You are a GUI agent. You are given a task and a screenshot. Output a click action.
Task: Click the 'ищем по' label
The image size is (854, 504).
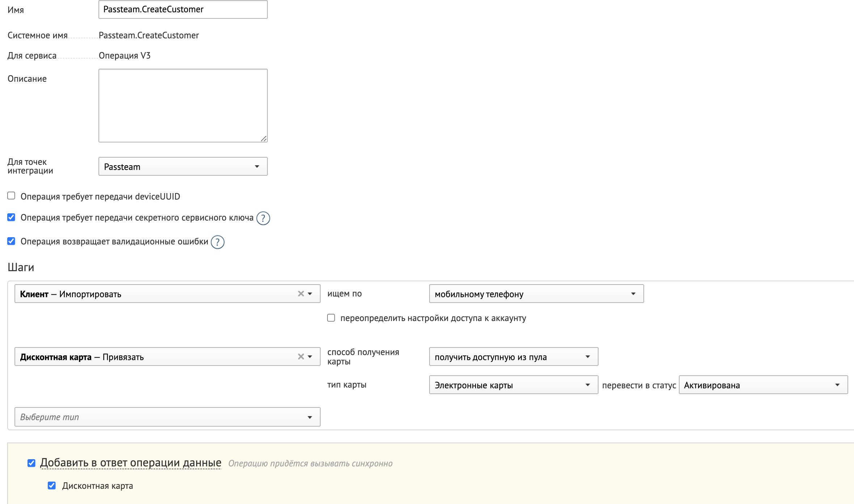[x=344, y=294]
